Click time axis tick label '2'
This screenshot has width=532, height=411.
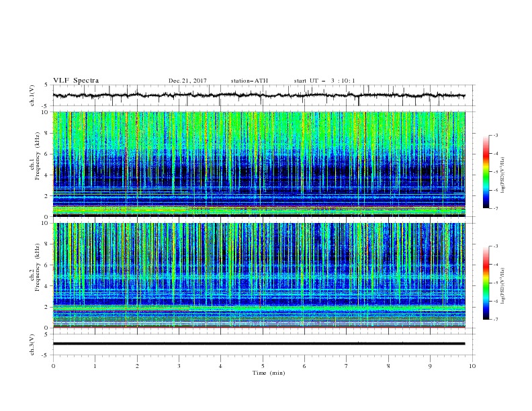(x=137, y=366)
